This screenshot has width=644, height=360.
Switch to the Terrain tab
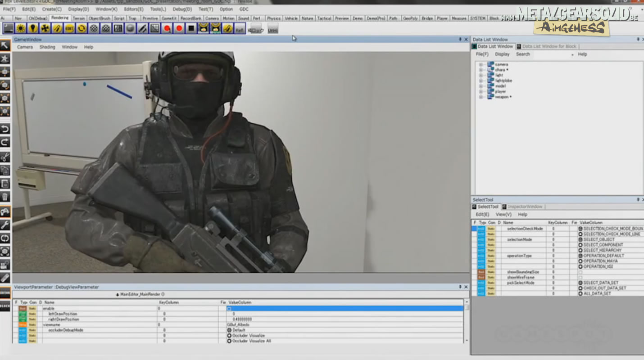coord(79,18)
